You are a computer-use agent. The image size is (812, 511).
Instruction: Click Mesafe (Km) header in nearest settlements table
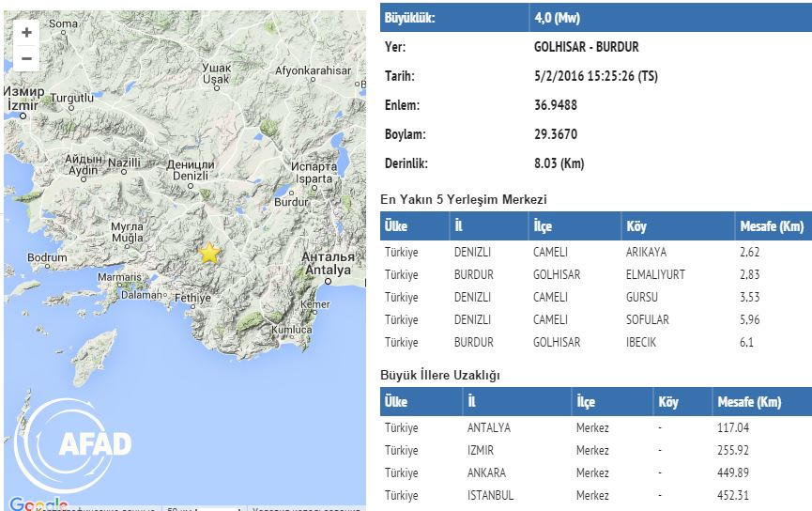click(x=772, y=226)
